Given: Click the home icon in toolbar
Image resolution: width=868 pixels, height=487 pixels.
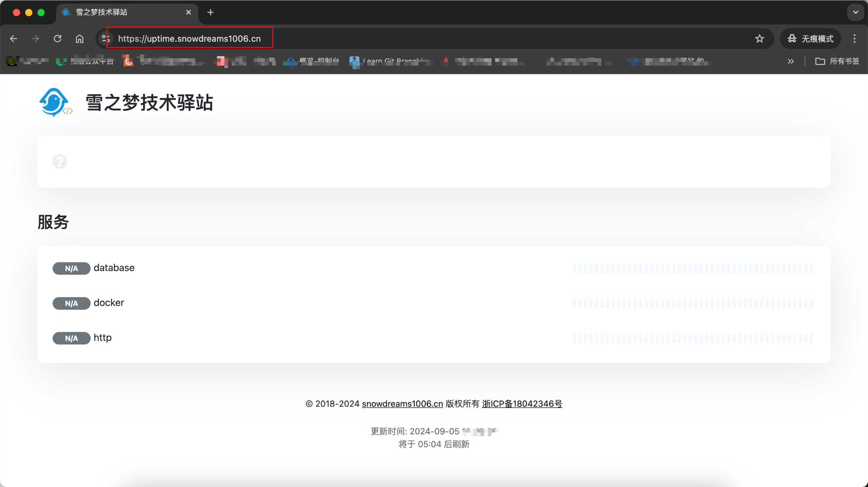Looking at the screenshot, I should click(x=79, y=39).
